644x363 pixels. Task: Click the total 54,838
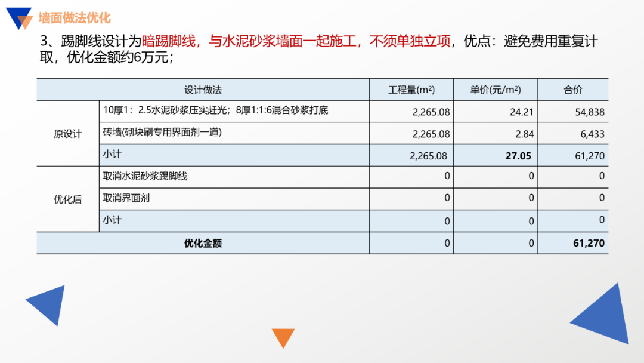590,112
